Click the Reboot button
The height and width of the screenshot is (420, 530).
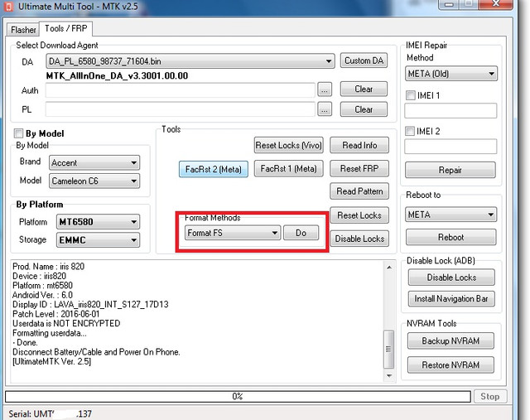[x=450, y=237]
